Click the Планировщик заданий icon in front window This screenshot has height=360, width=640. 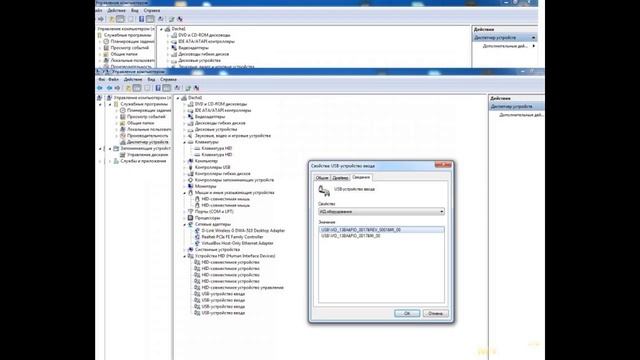click(122, 110)
